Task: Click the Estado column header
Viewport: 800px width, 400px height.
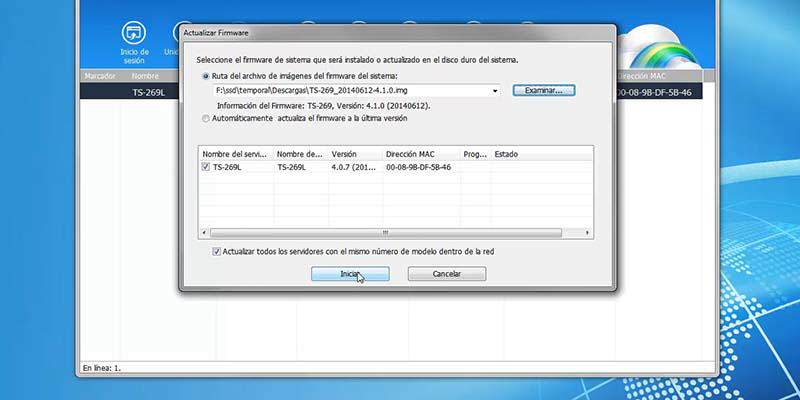Action: click(x=542, y=154)
